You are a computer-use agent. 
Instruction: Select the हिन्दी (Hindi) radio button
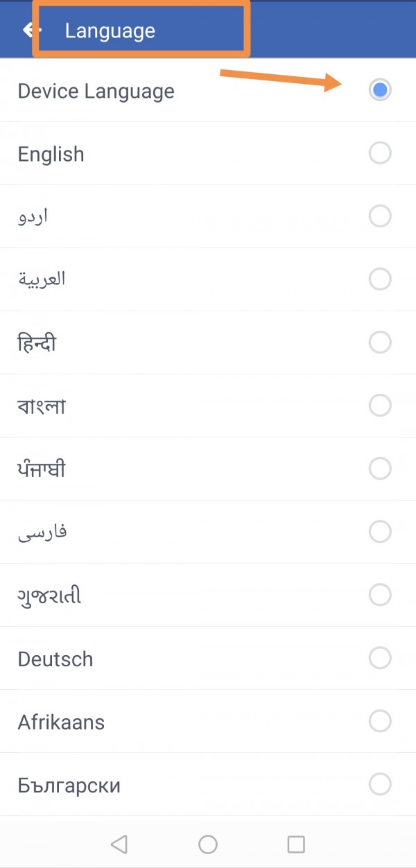(x=379, y=342)
